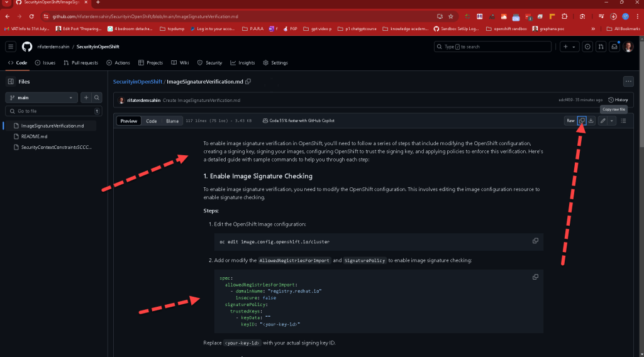Switch to the Code file view
The image size is (644, 357).
pos(152,121)
